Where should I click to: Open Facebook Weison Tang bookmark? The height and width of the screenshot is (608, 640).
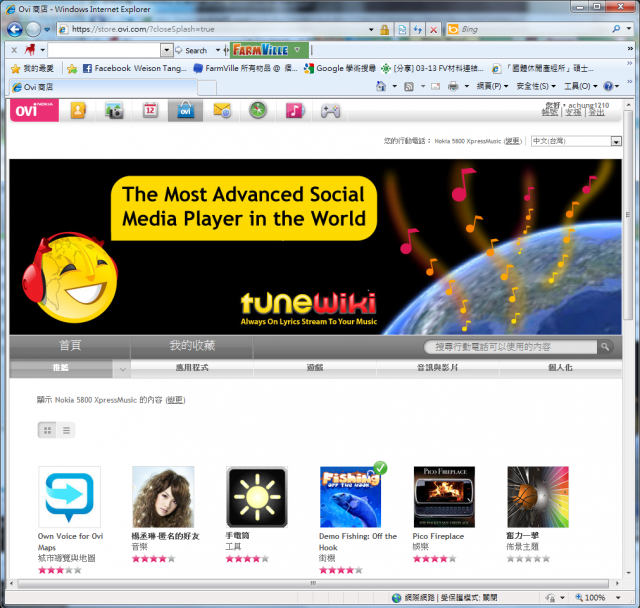click(x=134, y=68)
